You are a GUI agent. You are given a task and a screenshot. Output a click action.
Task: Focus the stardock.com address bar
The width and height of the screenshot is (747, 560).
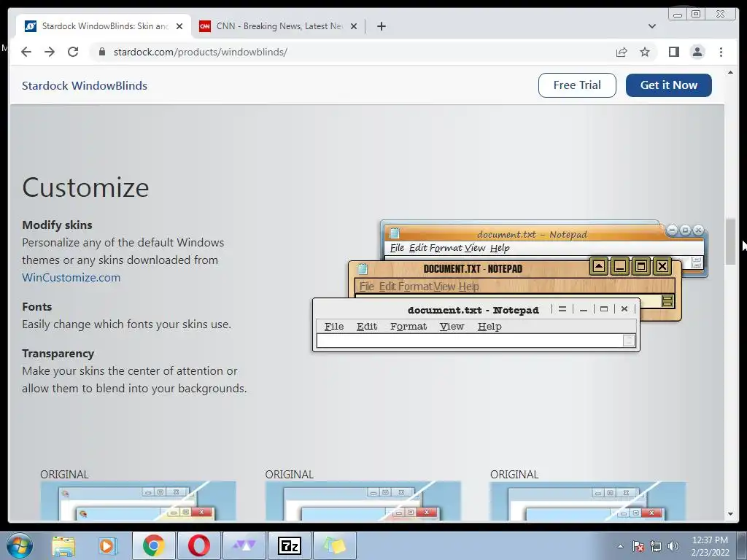(352, 52)
